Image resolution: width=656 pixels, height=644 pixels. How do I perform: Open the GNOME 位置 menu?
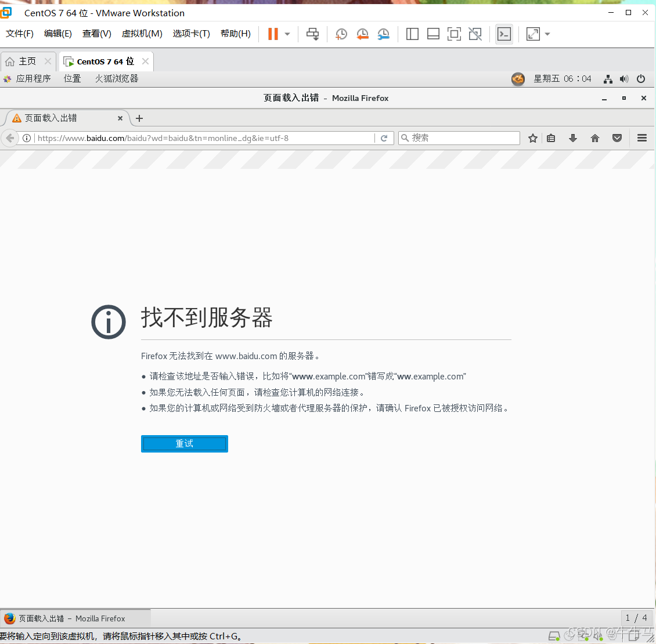(73, 79)
